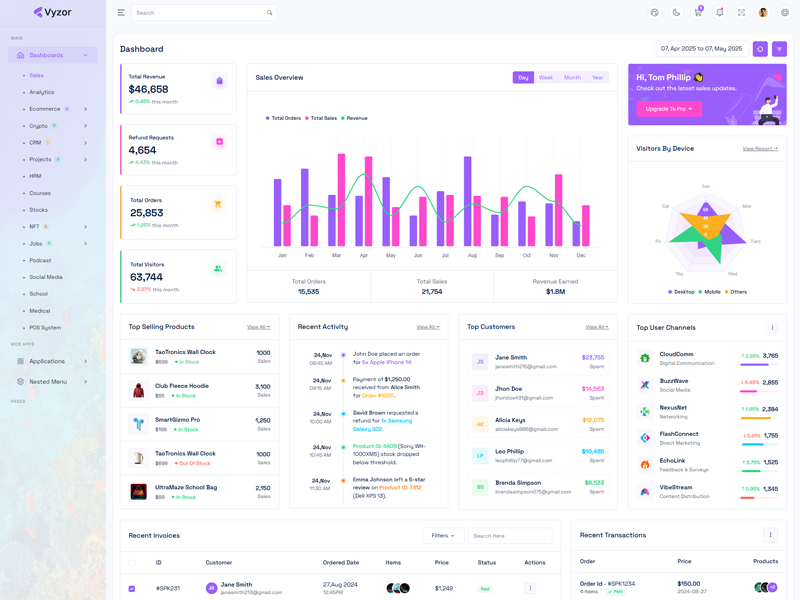Image resolution: width=800 pixels, height=600 pixels.
Task: Click the purple refresh button beside the date range
Action: point(760,49)
